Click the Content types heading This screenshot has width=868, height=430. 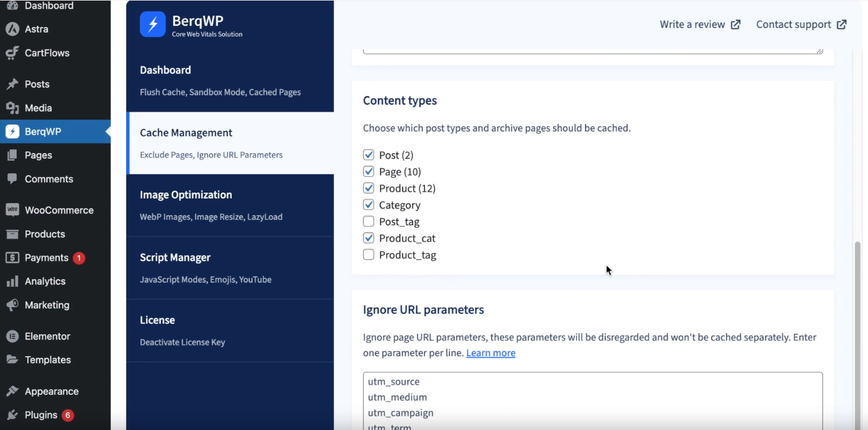coord(400,101)
